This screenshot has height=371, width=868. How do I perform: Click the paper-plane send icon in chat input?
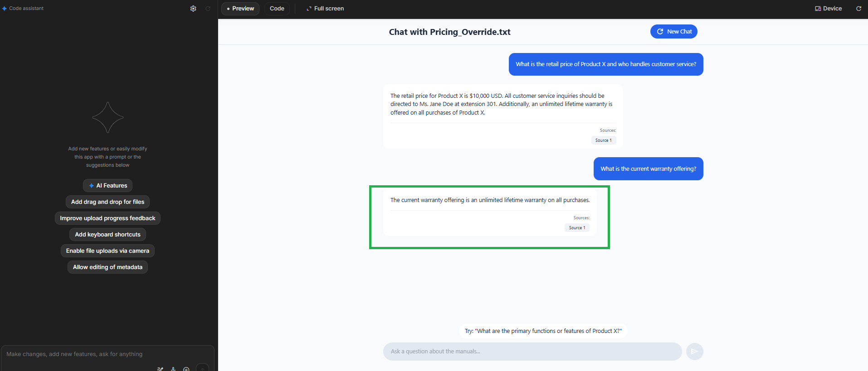[694, 351]
